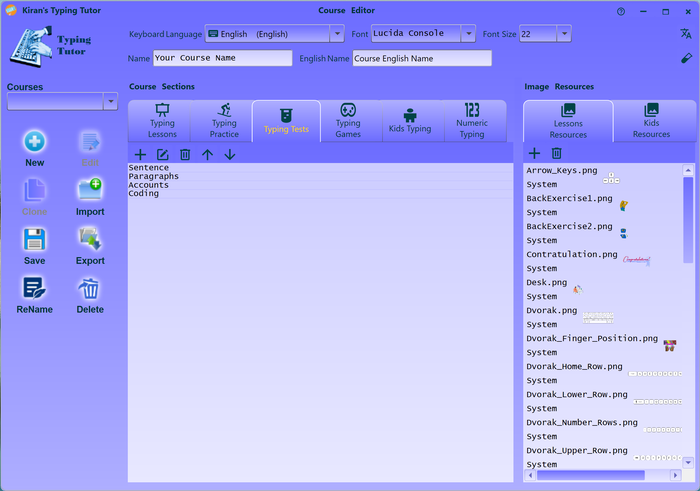This screenshot has width=700, height=491.
Task: Click the eraser clear icon
Action: coord(686,58)
